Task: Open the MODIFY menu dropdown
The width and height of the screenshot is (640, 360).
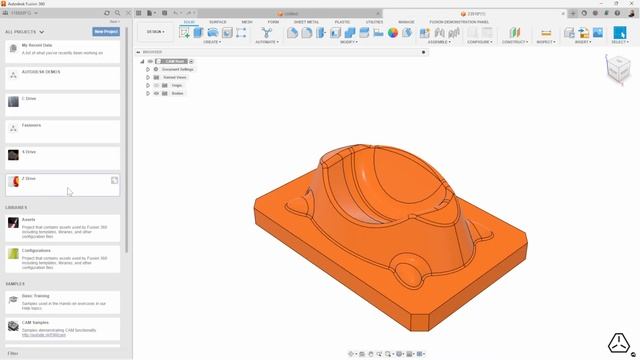Action: pos(349,42)
